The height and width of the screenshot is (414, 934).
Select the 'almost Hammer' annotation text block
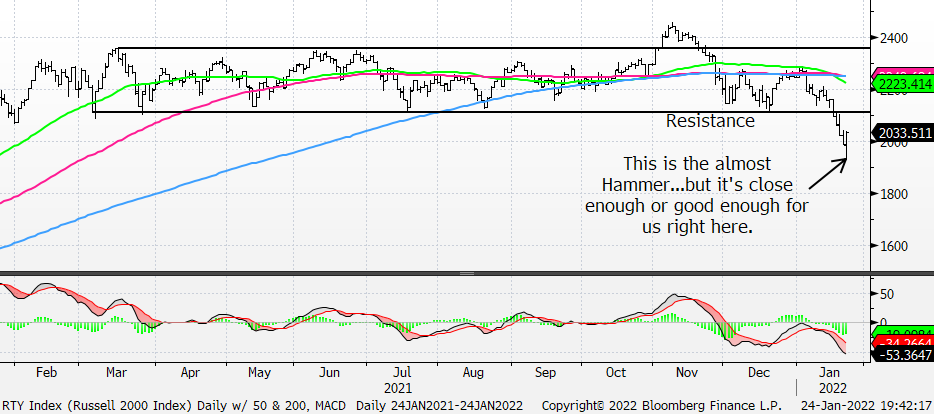tap(697, 195)
